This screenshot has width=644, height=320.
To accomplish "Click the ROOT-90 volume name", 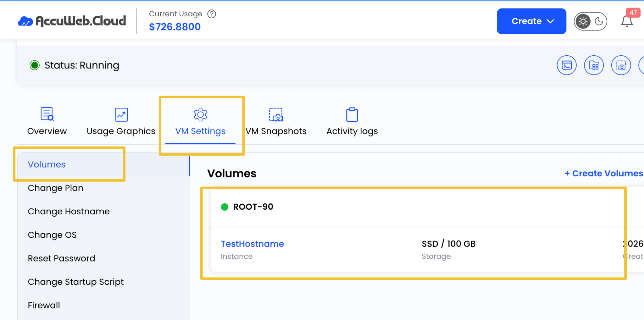I will coord(253,207).
